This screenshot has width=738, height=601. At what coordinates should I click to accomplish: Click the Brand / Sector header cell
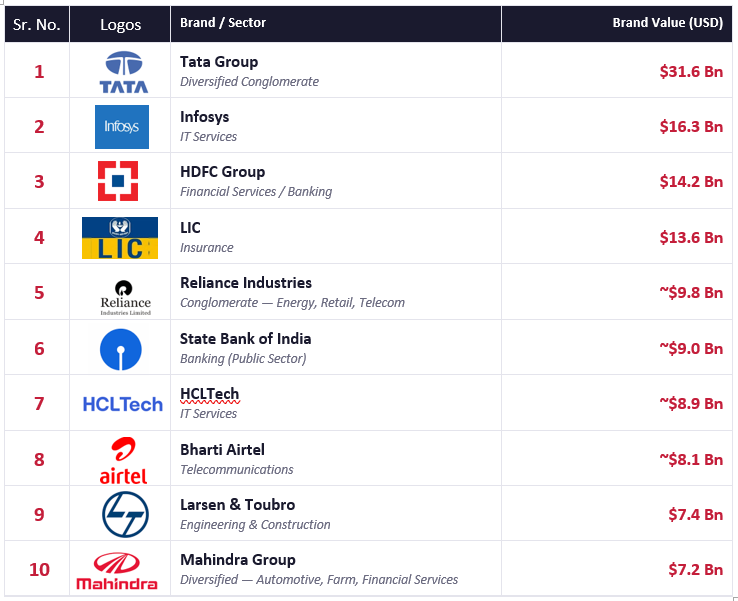336,24
